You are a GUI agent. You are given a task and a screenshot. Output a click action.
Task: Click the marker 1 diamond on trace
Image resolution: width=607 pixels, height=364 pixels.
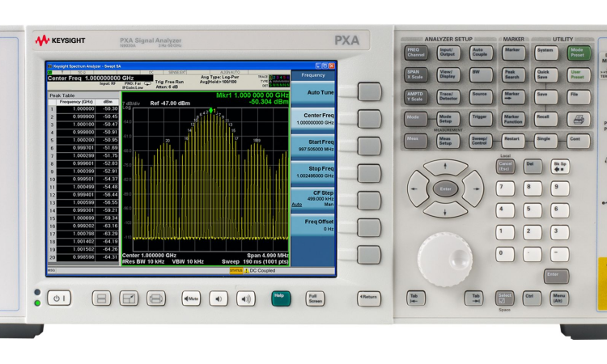click(210, 110)
